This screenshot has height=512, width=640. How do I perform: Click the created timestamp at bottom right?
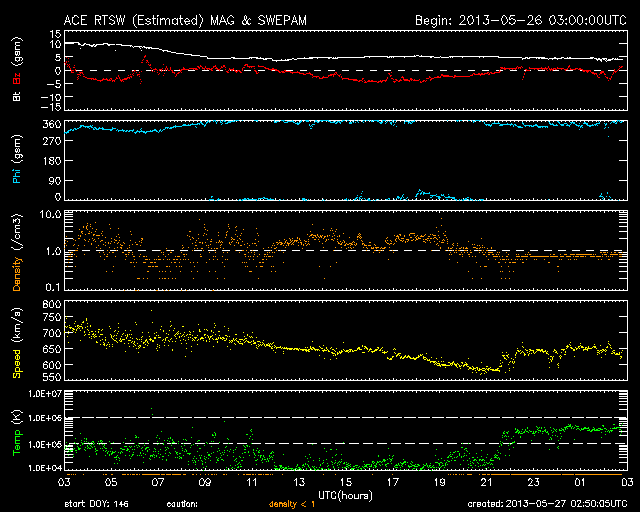coord(549,504)
